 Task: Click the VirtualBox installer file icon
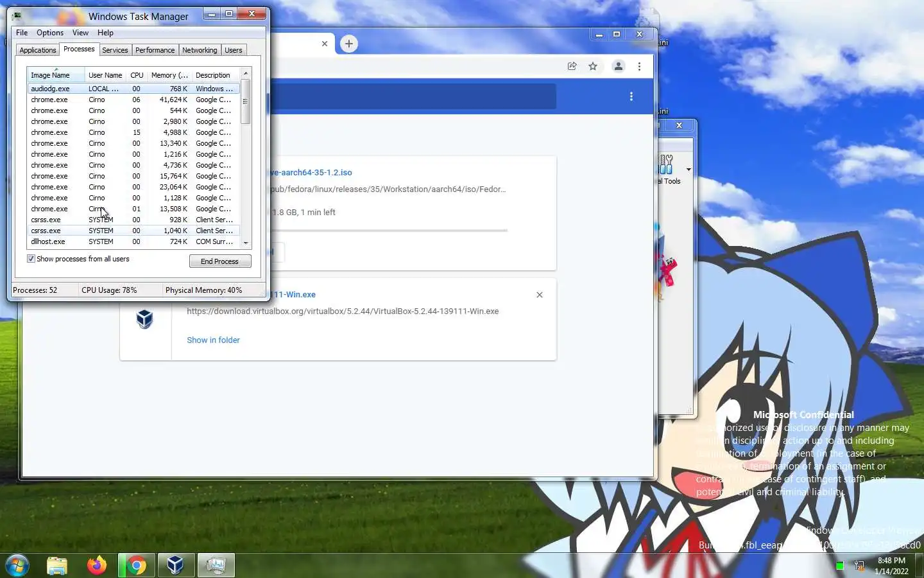(145, 319)
